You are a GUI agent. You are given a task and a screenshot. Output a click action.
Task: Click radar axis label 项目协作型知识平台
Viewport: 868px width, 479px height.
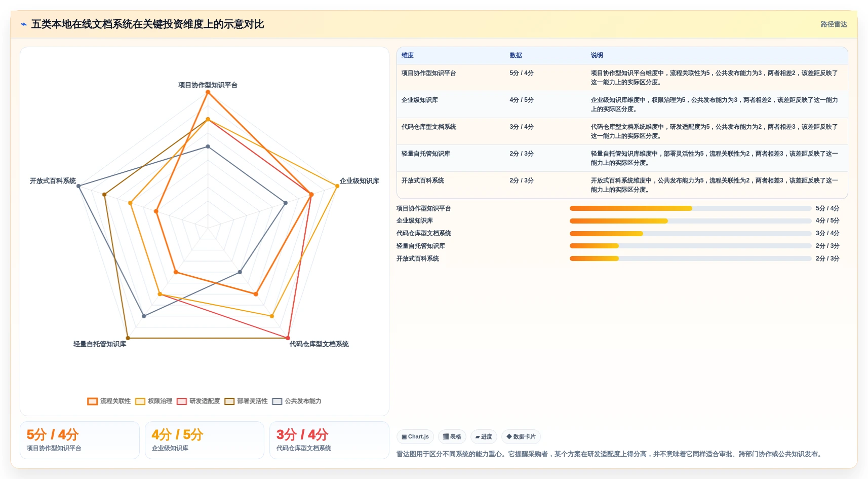coord(208,85)
